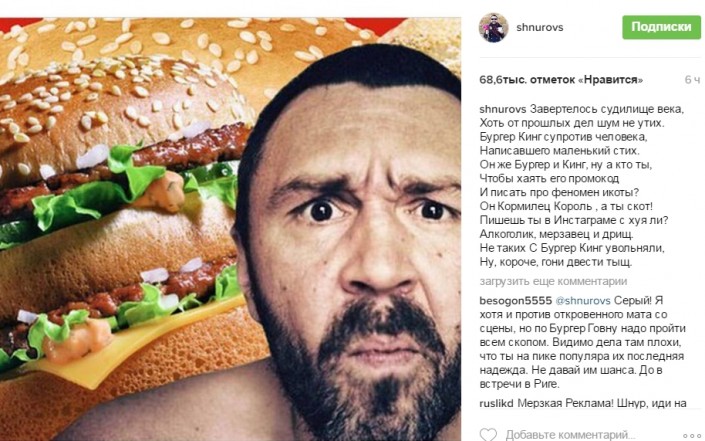Load more comments via загрузить еще комментарии
The image size is (705, 441).
(553, 281)
